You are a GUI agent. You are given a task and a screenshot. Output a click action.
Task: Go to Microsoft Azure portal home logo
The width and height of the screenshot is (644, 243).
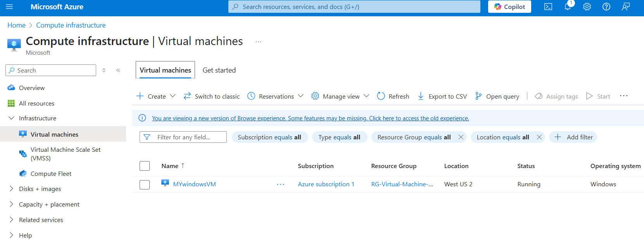57,7
